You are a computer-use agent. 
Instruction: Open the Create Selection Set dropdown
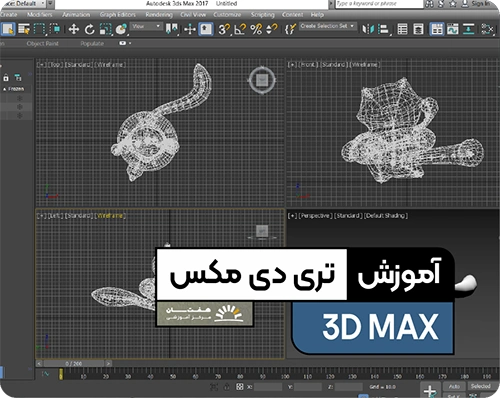pos(327,26)
